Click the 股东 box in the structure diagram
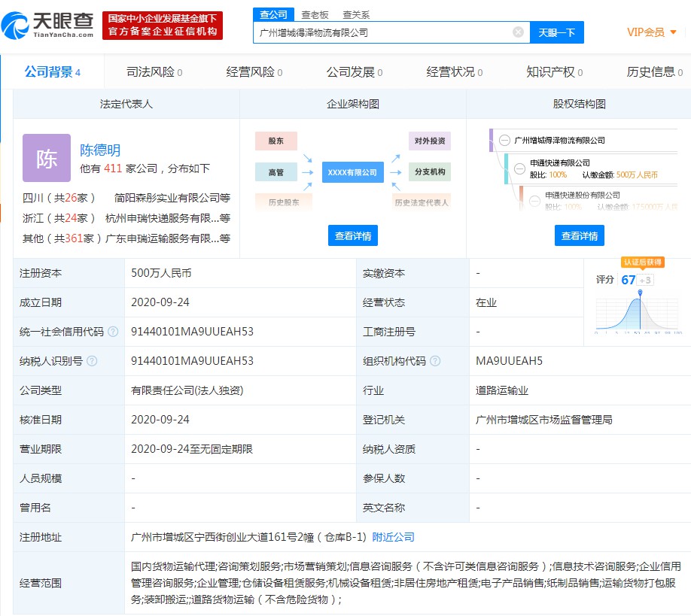The width and height of the screenshot is (691, 616). pos(275,141)
